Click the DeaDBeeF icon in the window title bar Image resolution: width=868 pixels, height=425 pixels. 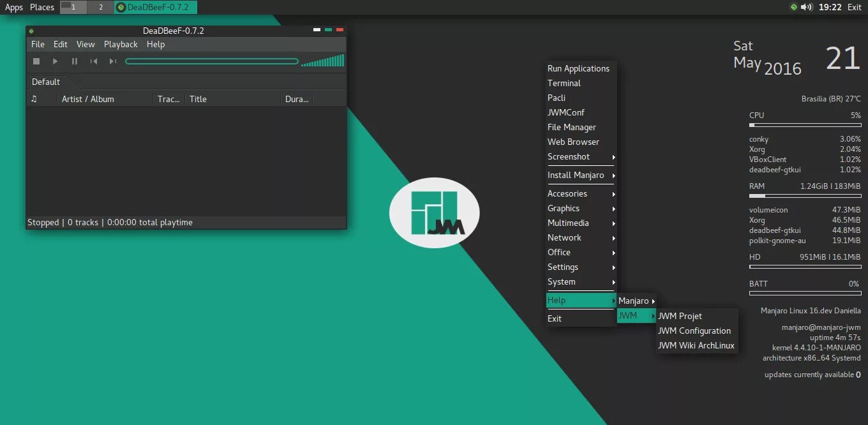pos(31,31)
